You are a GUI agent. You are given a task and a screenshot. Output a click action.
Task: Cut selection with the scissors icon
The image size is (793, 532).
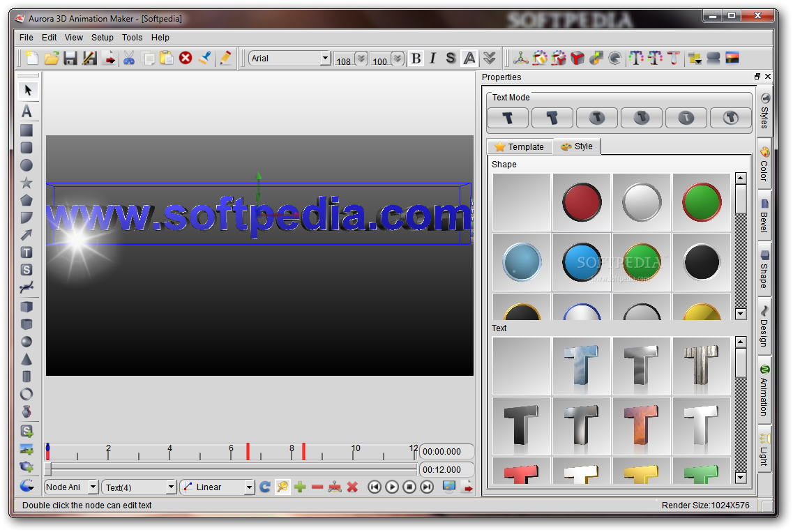(x=129, y=58)
